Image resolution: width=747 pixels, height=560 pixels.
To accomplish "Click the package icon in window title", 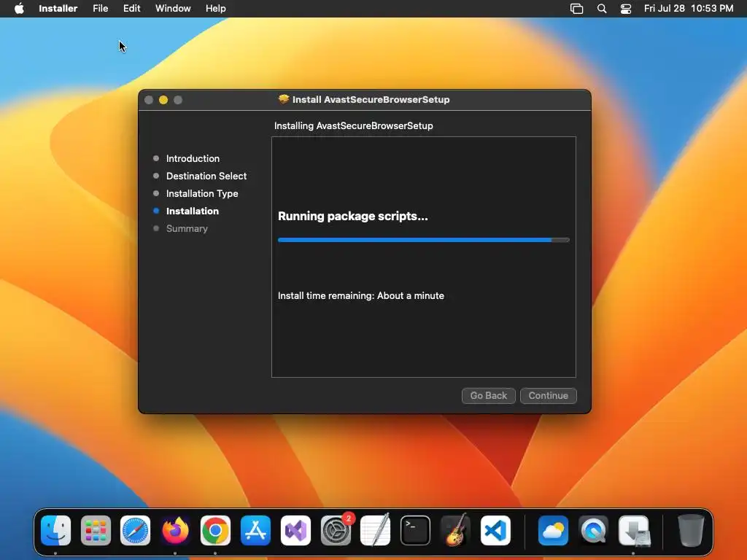I will tap(284, 99).
